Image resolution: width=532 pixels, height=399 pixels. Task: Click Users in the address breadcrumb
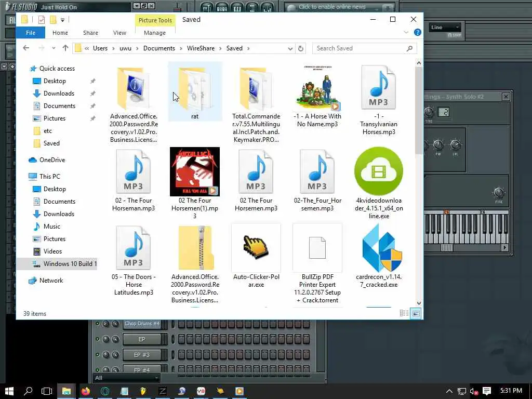(x=100, y=48)
